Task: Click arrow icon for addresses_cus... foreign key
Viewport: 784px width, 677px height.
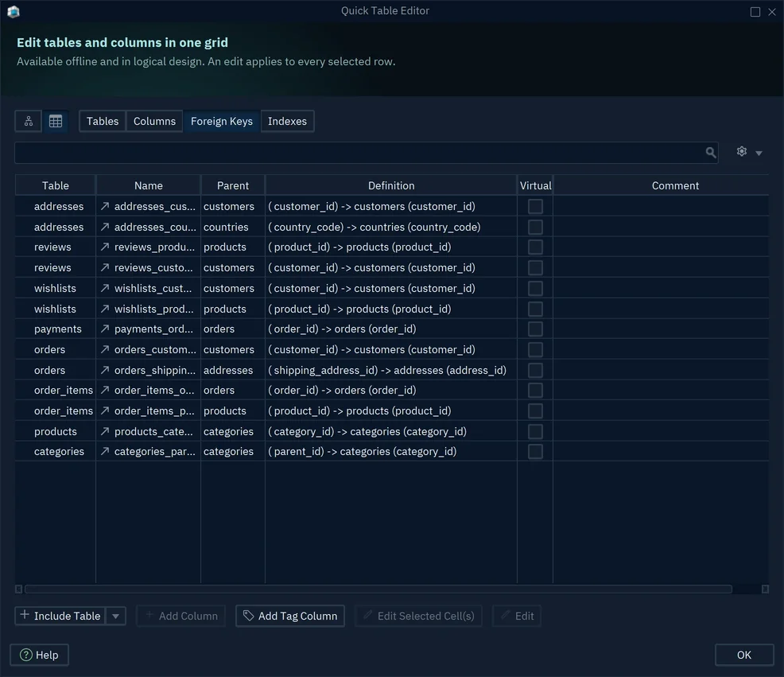Action: (104, 206)
